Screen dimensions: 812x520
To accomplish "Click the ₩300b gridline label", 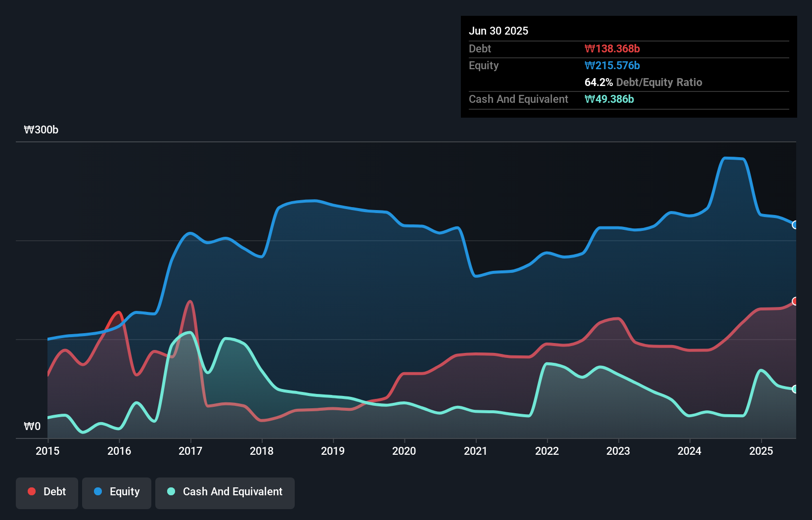I will (41, 130).
